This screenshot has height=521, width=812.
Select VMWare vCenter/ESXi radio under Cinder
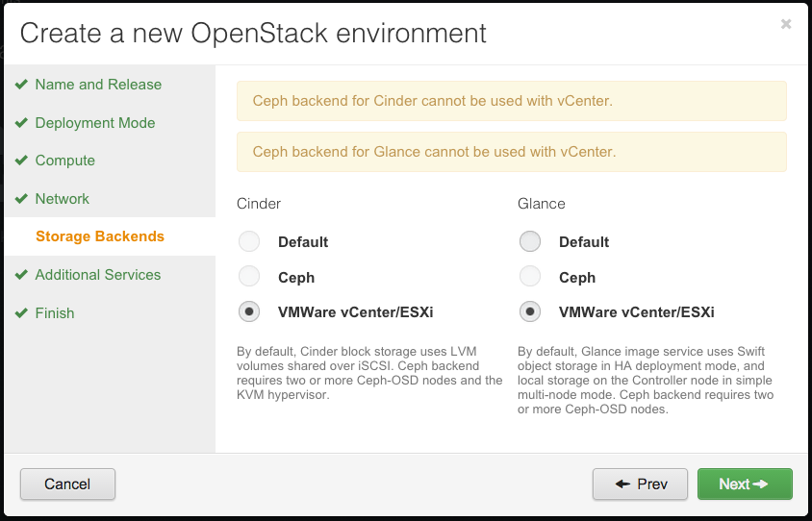click(x=249, y=312)
